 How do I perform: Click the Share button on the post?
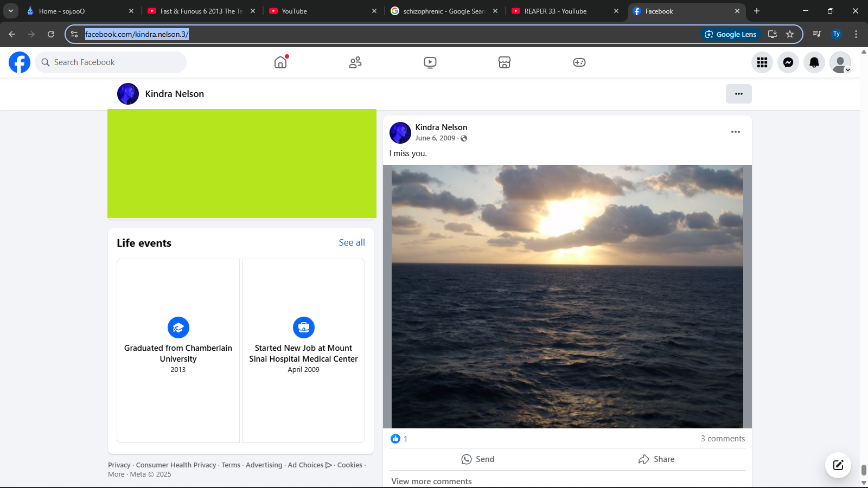click(x=656, y=459)
